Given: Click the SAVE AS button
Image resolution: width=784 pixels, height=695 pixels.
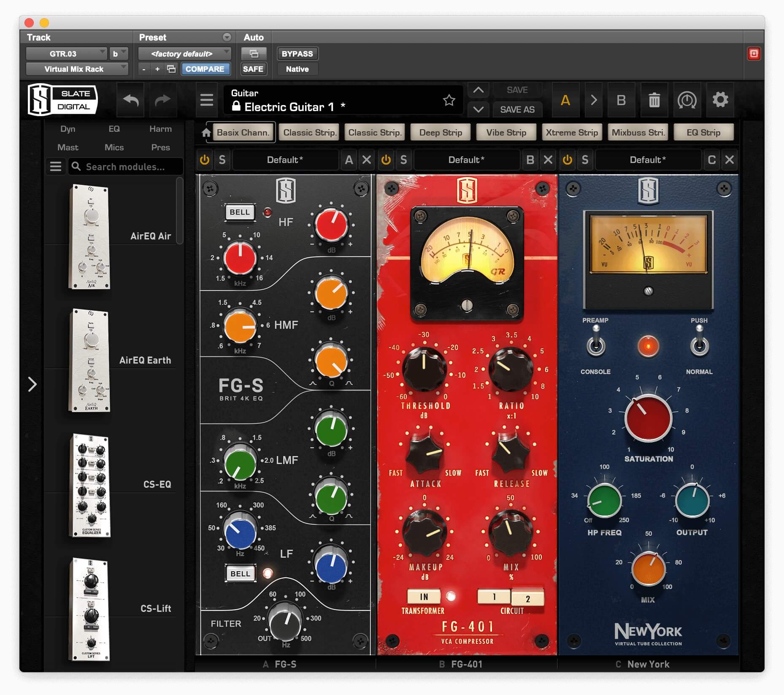Looking at the screenshot, I should tap(517, 109).
